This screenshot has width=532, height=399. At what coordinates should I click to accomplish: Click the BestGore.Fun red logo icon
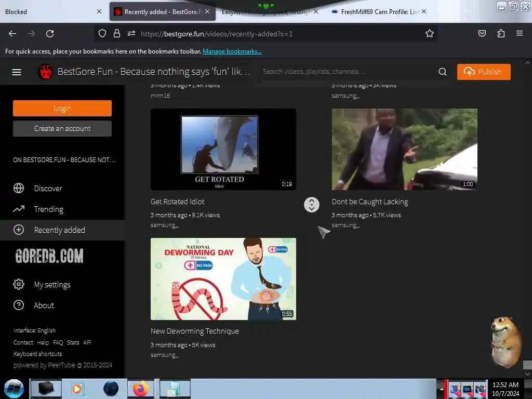click(x=45, y=72)
